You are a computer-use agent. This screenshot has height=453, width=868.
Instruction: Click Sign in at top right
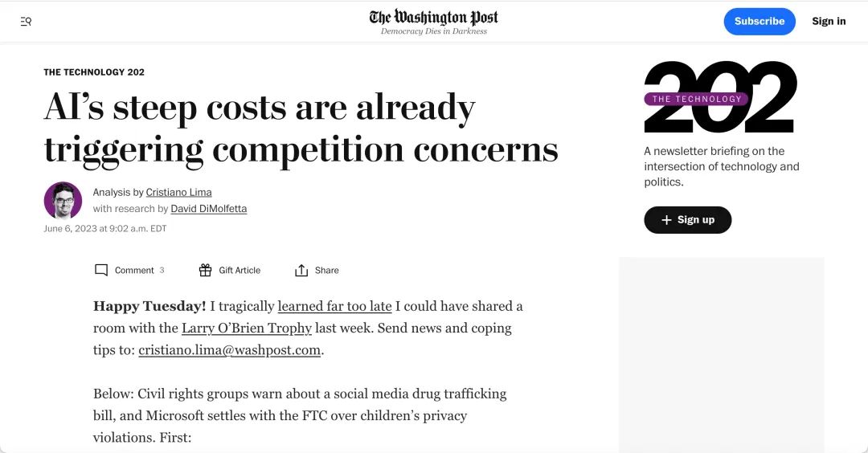click(829, 22)
